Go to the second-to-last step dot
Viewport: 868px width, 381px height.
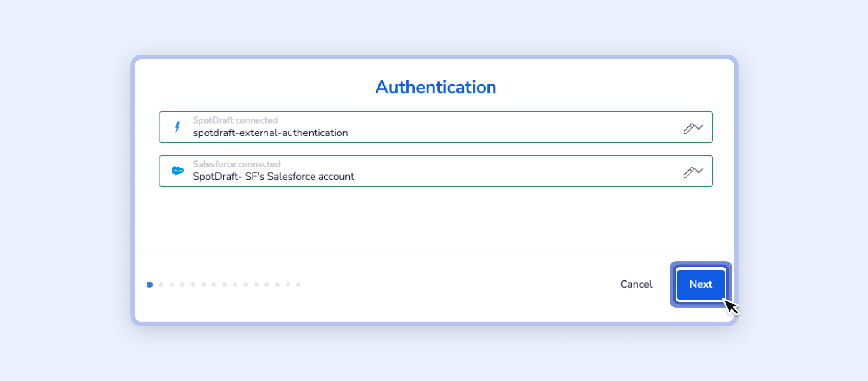288,285
